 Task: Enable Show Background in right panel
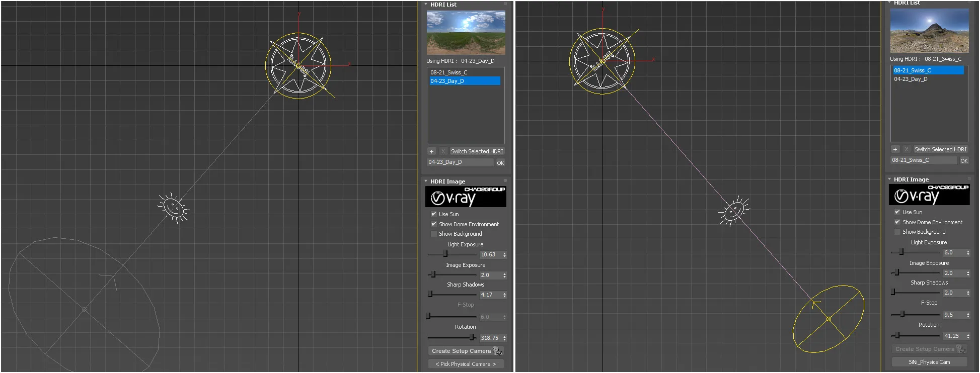897,232
